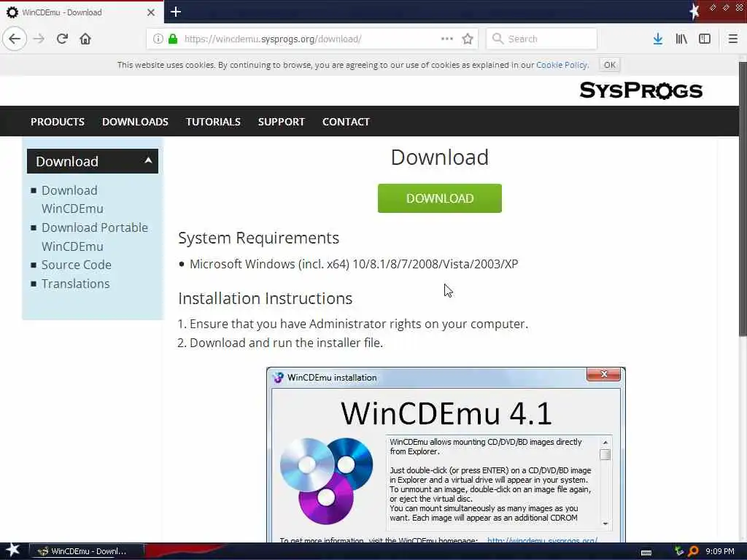Click the green network tray icon
The height and width of the screenshot is (560, 747).
679,551
